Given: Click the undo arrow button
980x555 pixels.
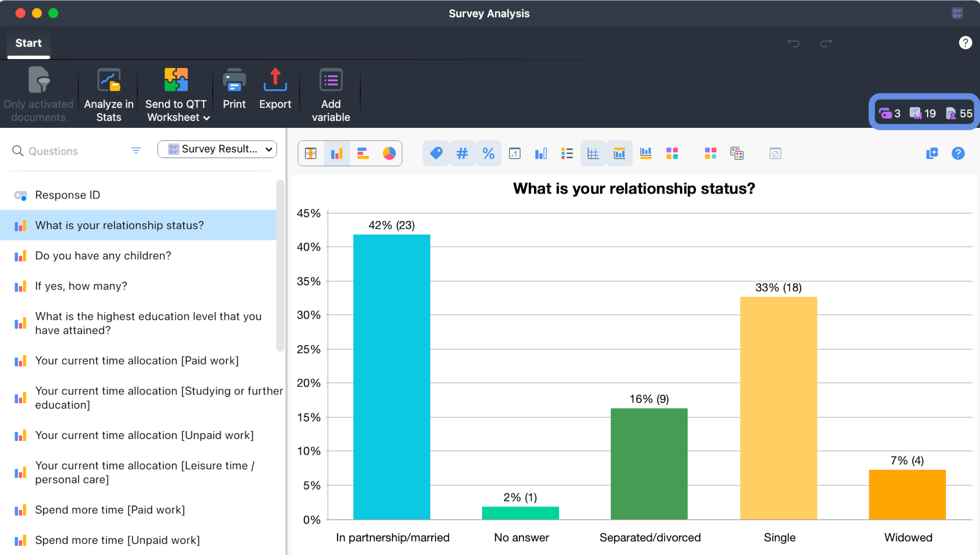Looking at the screenshot, I should [793, 43].
